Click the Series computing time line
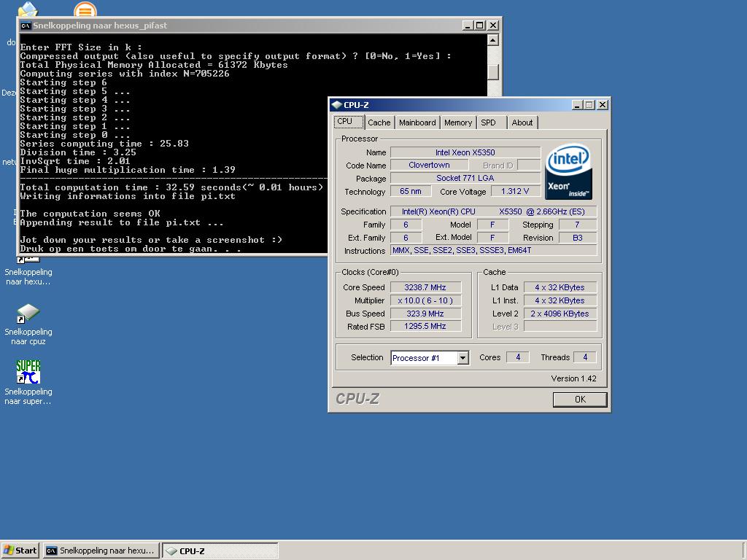 click(104, 144)
